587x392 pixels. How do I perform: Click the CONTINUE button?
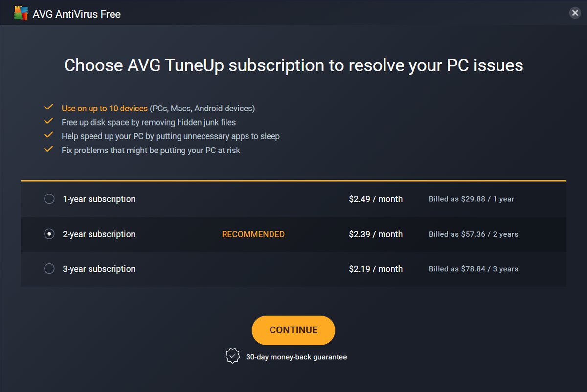[x=293, y=330]
